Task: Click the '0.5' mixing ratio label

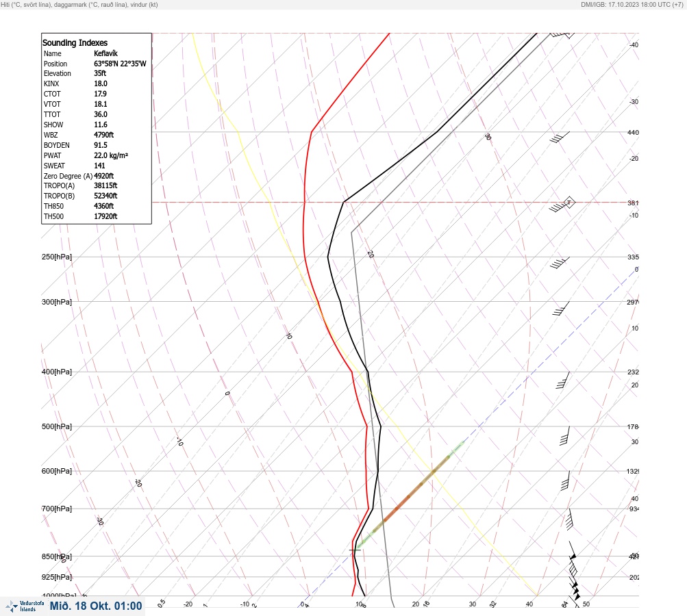Action: [x=161, y=603]
